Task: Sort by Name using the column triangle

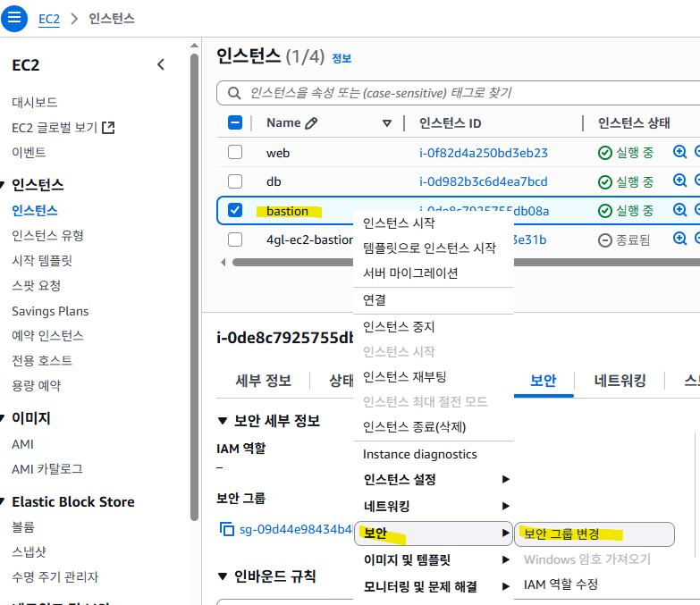Action: [x=387, y=123]
